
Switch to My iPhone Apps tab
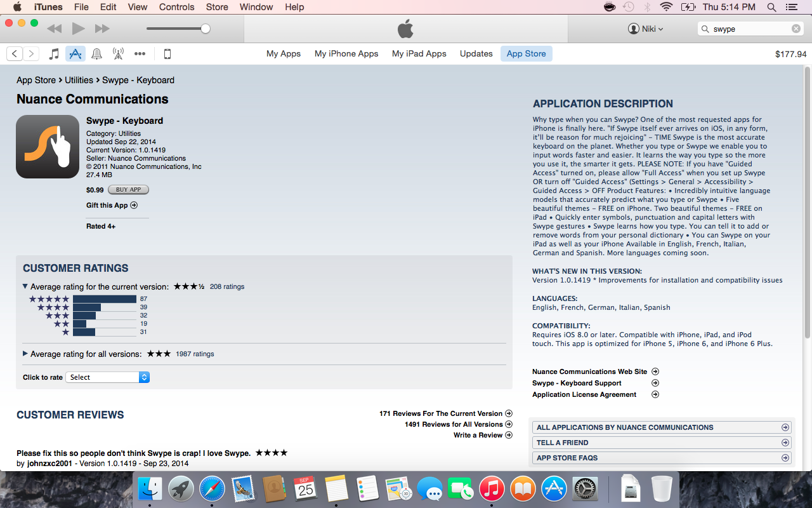click(346, 54)
